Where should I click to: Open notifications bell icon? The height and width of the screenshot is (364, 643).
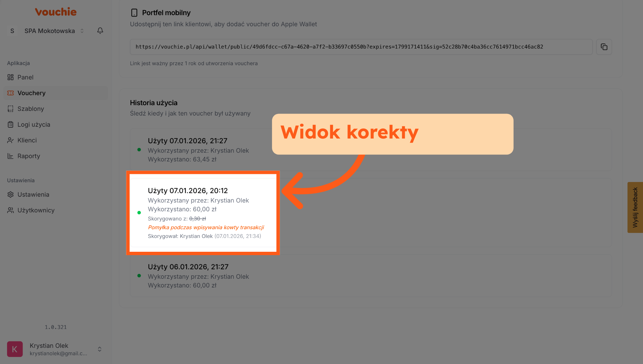click(x=100, y=31)
